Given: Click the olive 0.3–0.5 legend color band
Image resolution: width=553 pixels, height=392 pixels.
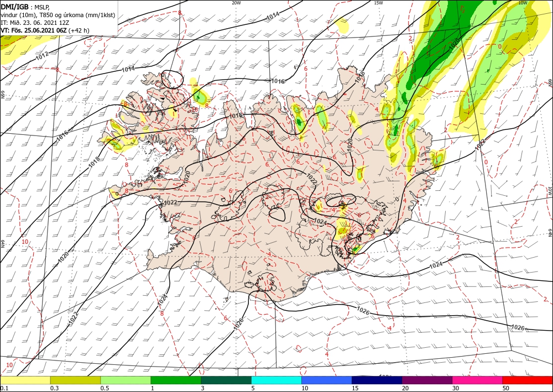Looking at the screenshot, I should point(75,380).
